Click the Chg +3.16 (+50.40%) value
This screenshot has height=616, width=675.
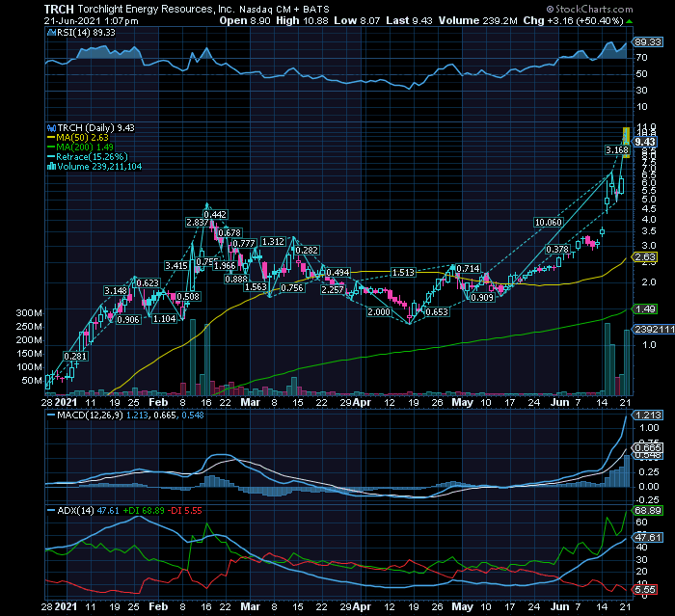coord(573,20)
